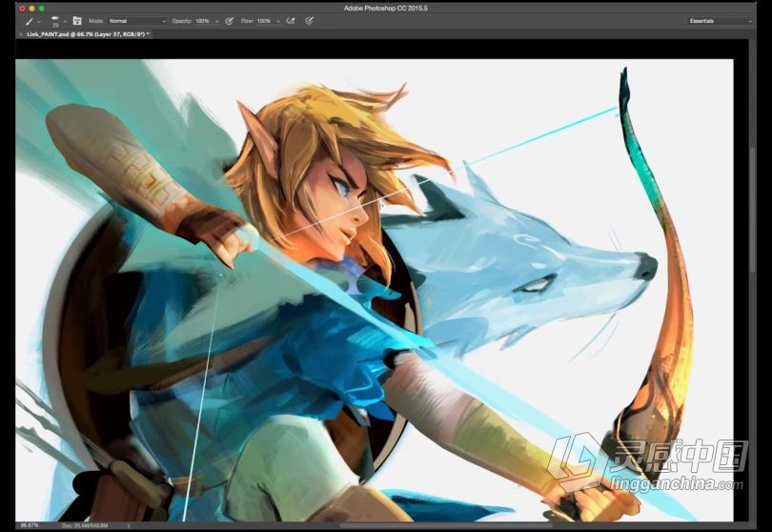Toggle pressure for size icon
This screenshot has height=532, width=772.
pyautogui.click(x=310, y=20)
